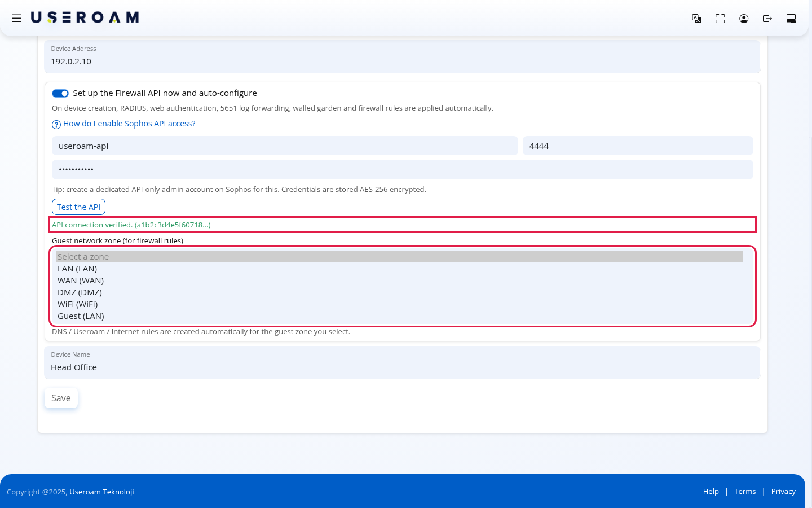Click the Device Address field
The width and height of the screenshot is (812, 508).
402,56
